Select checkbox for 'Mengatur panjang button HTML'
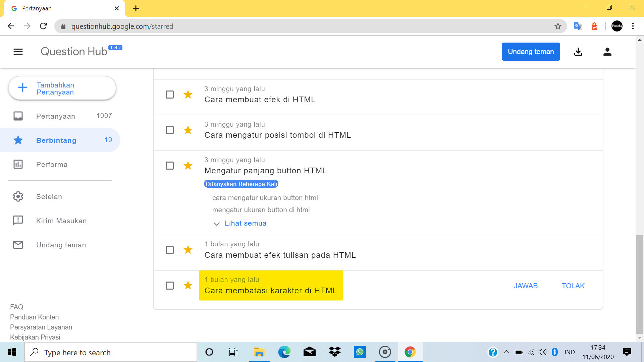 [x=170, y=166]
